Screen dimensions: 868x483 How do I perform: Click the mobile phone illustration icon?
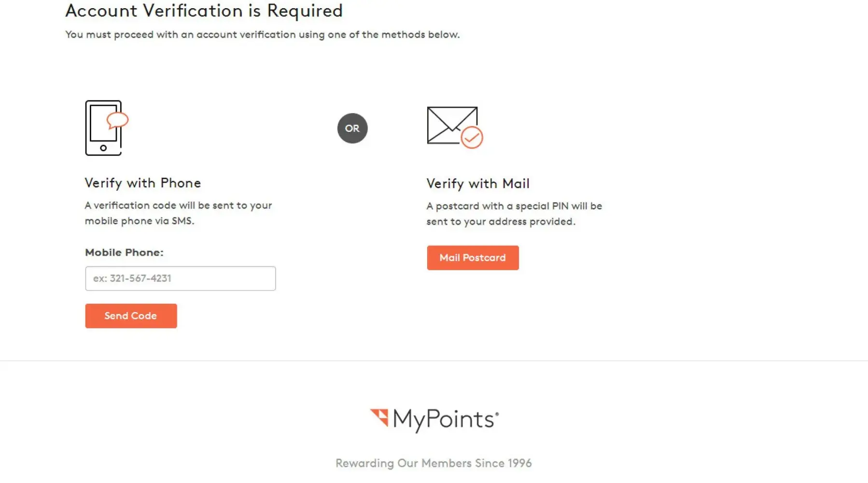(103, 128)
